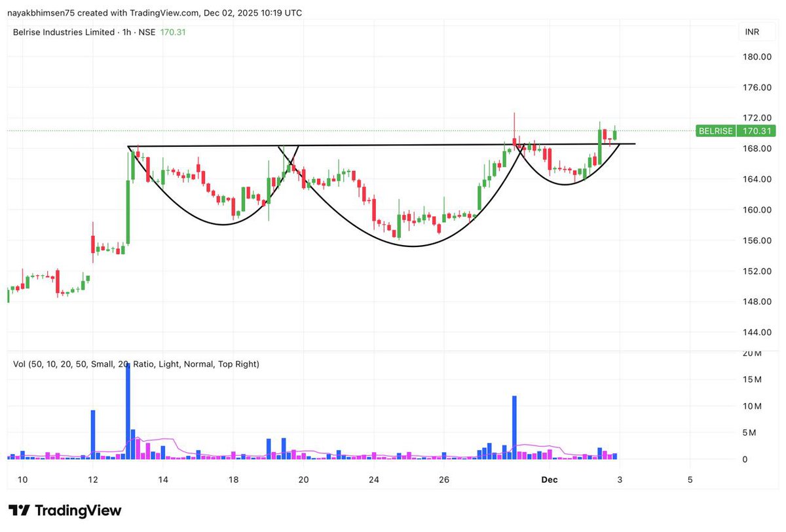Click the Dec date label on time axis
786x532 pixels.
550,480
